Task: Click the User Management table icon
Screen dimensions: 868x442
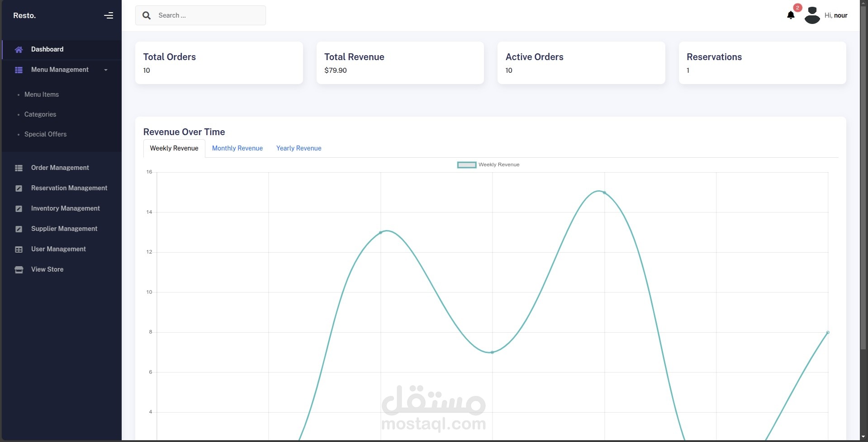Action: click(19, 249)
